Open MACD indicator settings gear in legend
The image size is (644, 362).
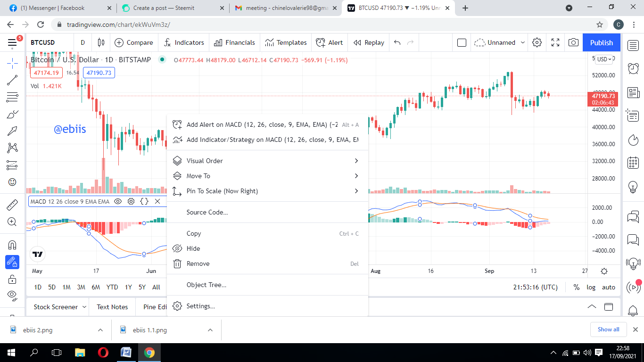(x=131, y=201)
